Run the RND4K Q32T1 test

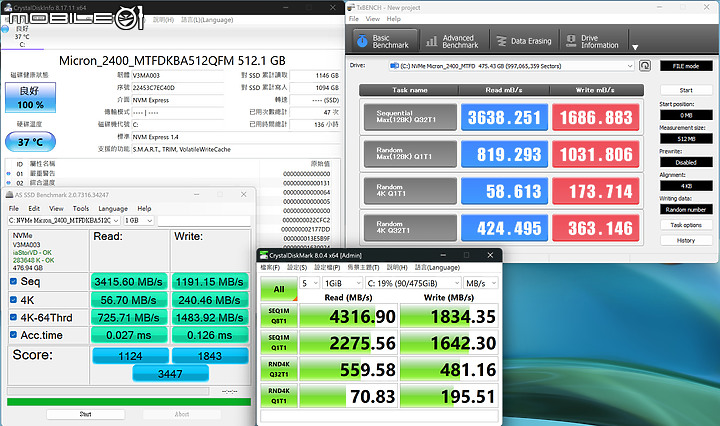(279, 369)
